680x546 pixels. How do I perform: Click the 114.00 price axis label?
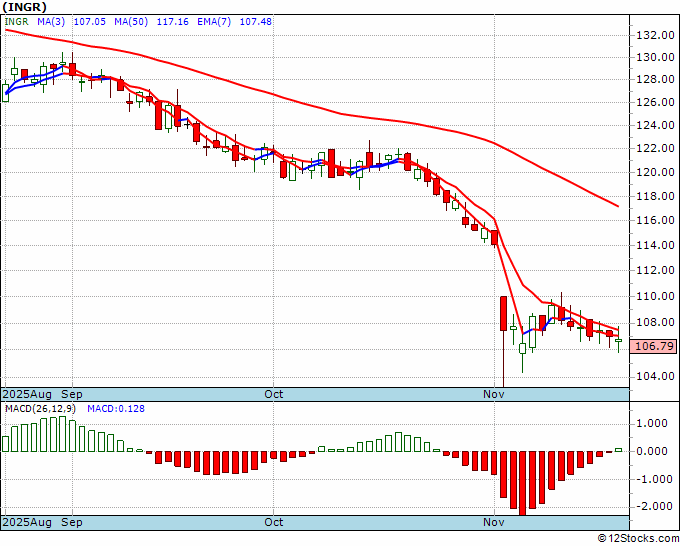click(x=655, y=245)
